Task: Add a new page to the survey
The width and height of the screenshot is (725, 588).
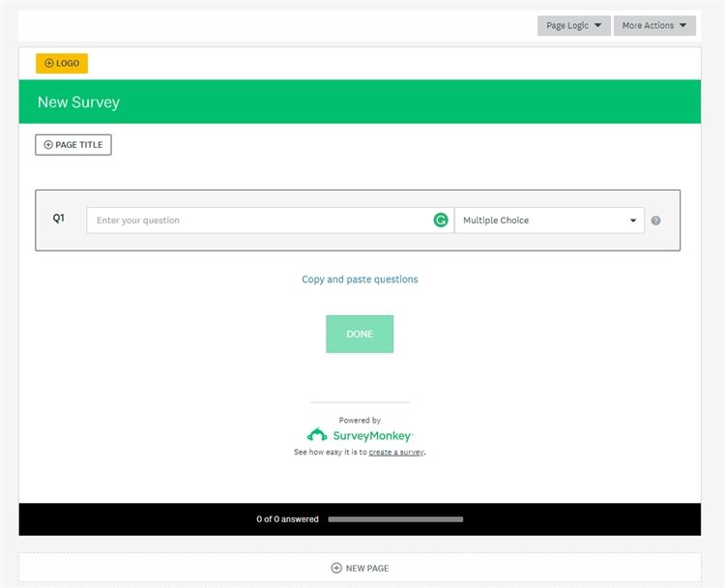Action: (x=360, y=568)
